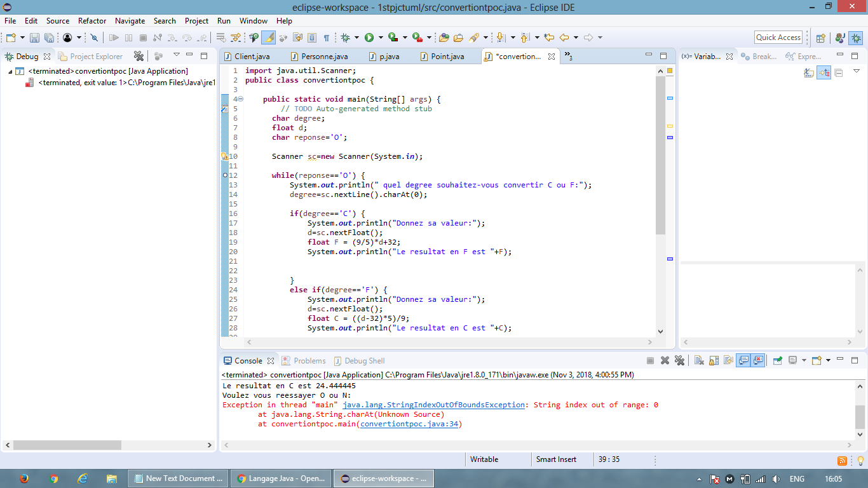Switch to the Personne.java editor tab
This screenshot has width=868, height=488.
click(319, 57)
